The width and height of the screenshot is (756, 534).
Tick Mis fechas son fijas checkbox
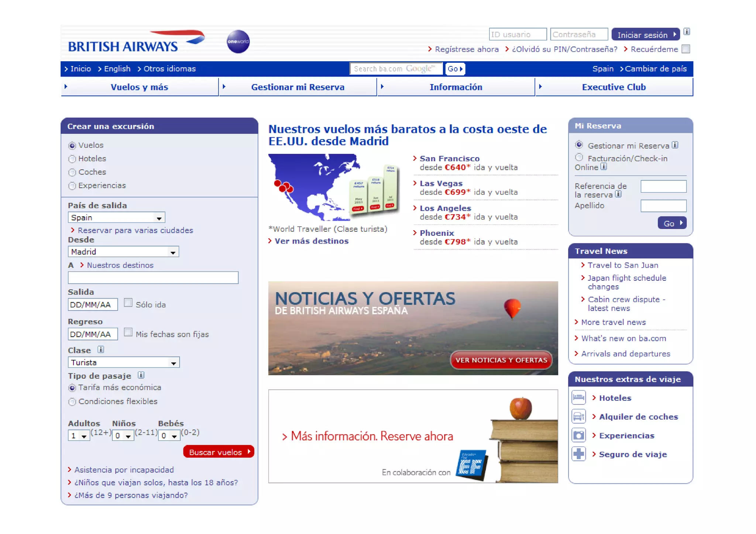(x=128, y=333)
